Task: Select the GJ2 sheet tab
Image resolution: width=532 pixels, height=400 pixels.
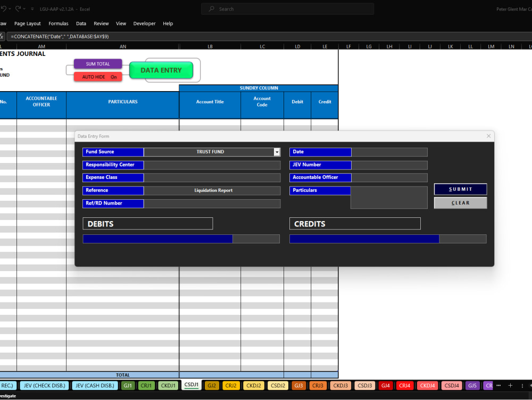Action: (x=212, y=385)
